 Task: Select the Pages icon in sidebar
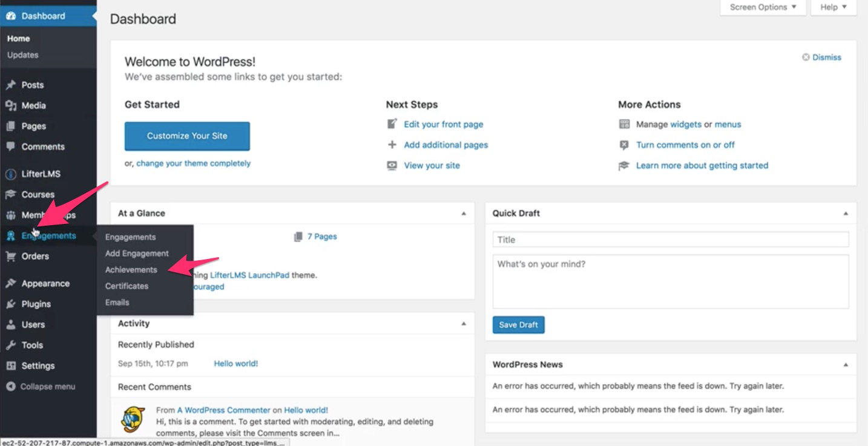click(x=11, y=126)
